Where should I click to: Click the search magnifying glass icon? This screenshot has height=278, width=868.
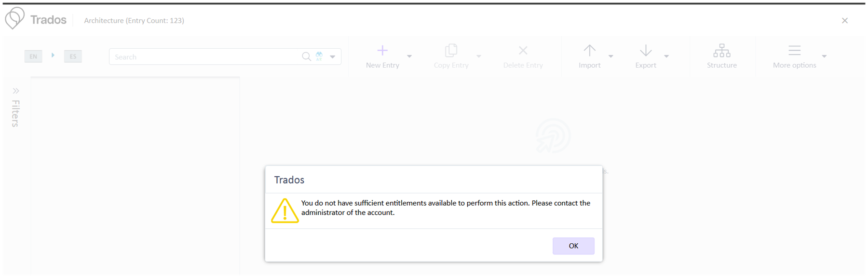click(x=306, y=56)
